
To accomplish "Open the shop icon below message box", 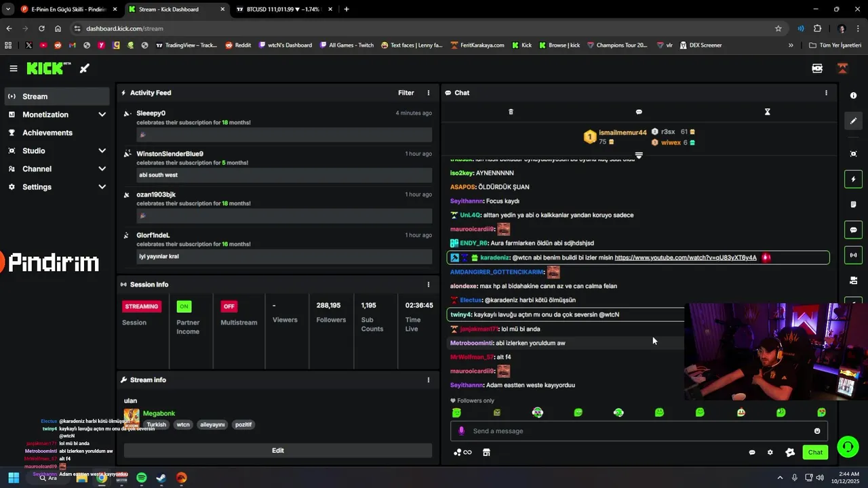I will [486, 452].
